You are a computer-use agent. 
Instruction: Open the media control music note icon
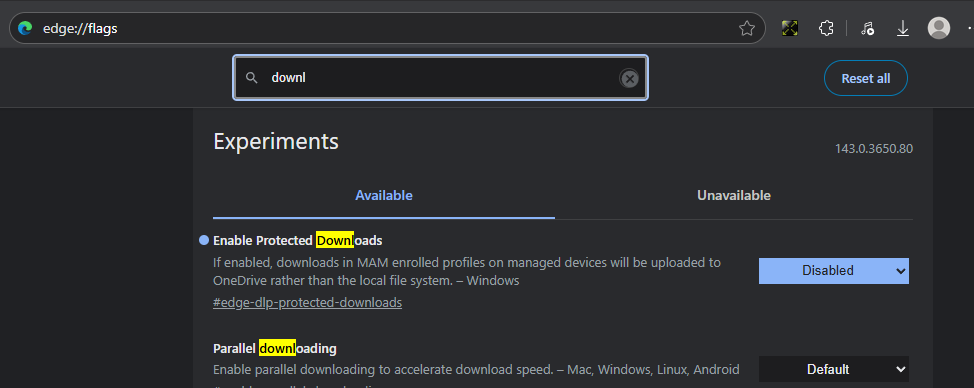(x=868, y=28)
